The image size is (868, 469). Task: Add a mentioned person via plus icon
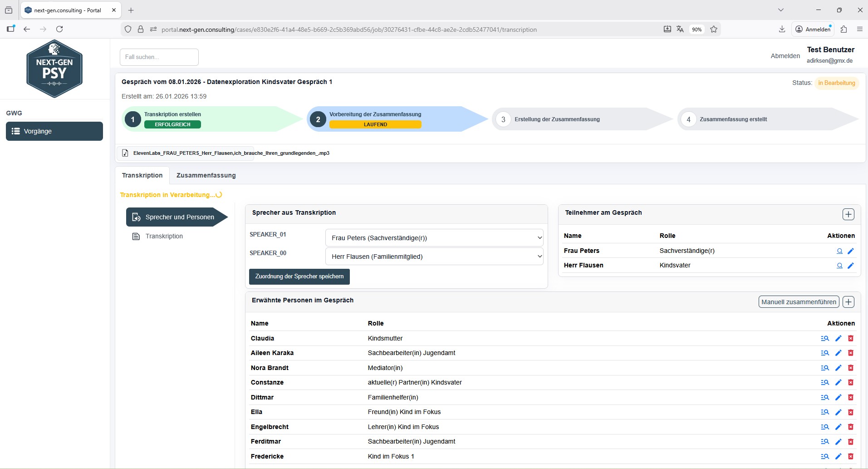[848, 302]
